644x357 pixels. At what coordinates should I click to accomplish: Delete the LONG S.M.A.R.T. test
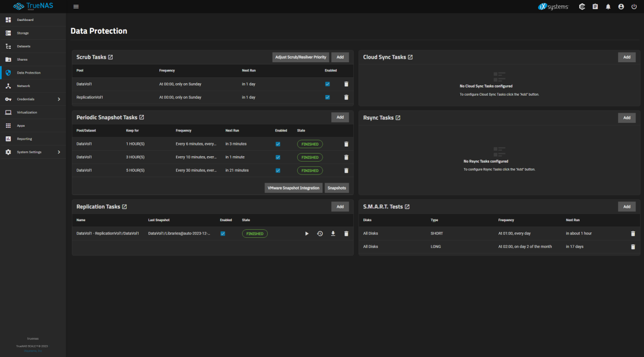633,246
